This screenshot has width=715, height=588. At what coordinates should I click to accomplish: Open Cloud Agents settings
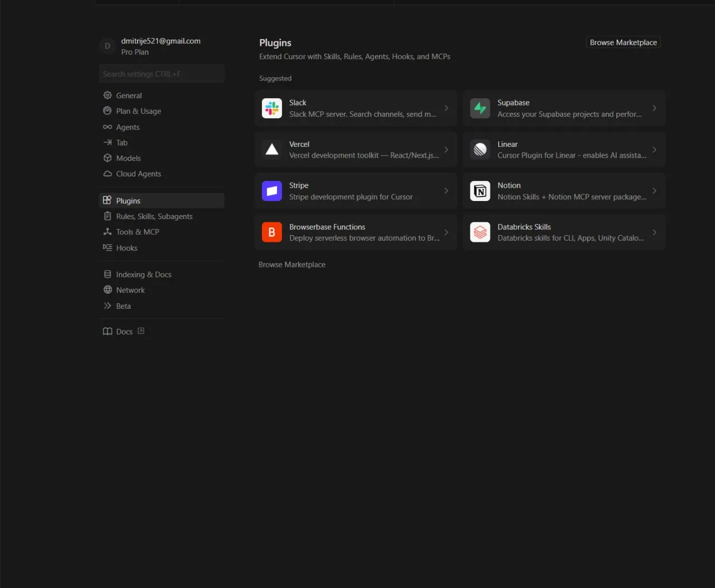[x=161, y=174]
